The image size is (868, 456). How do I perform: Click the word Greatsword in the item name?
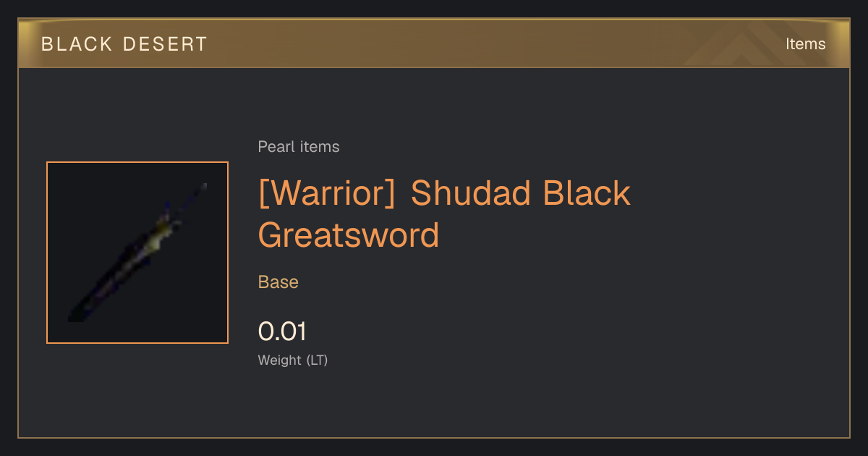pos(349,235)
